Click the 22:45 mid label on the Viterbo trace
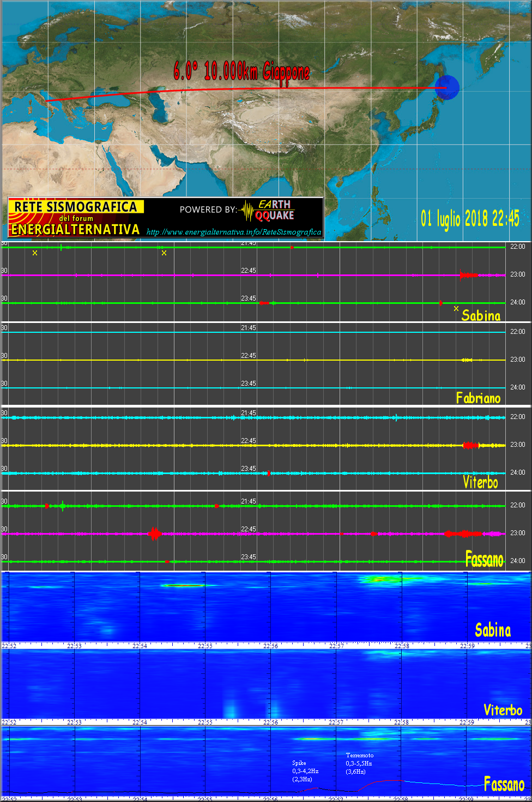532x802 pixels. click(x=249, y=441)
